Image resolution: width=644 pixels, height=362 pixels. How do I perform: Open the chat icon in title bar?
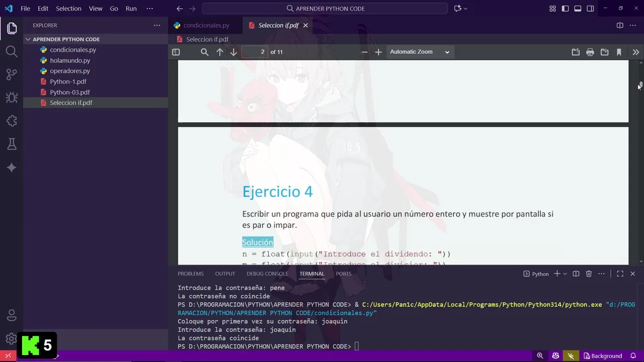[x=457, y=9]
